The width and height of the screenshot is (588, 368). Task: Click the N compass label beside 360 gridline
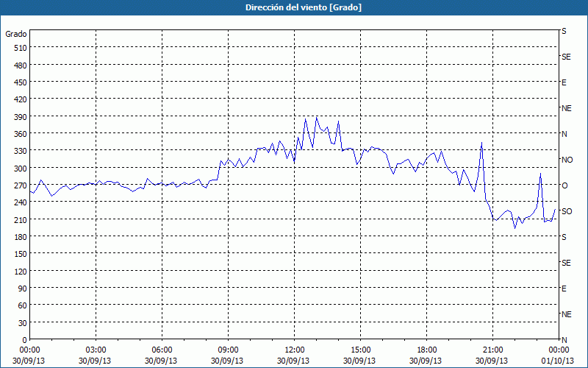coord(564,134)
